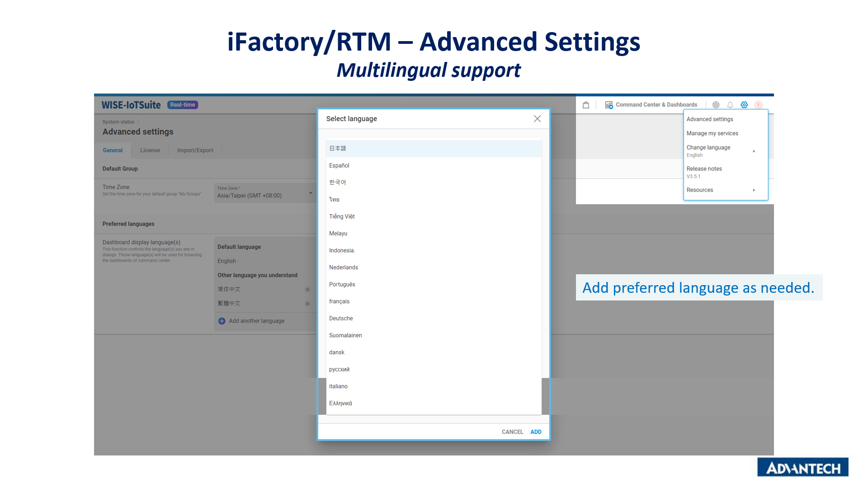Open Release notes V3.5.1 entry

(726, 172)
